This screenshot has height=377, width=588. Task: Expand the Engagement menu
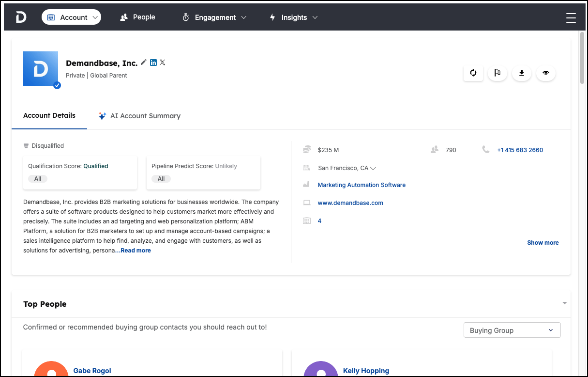214,17
